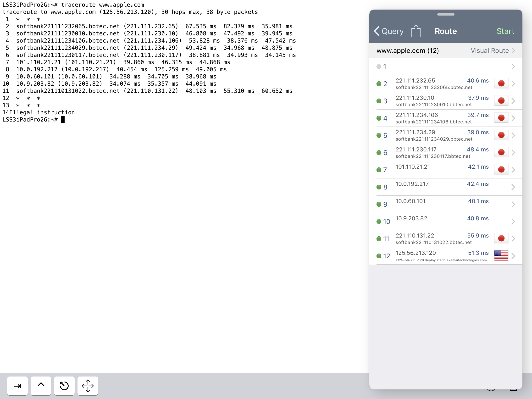This screenshot has width=532, height=399.
Task: Open hop 12 details chevron
Action: click(513, 256)
